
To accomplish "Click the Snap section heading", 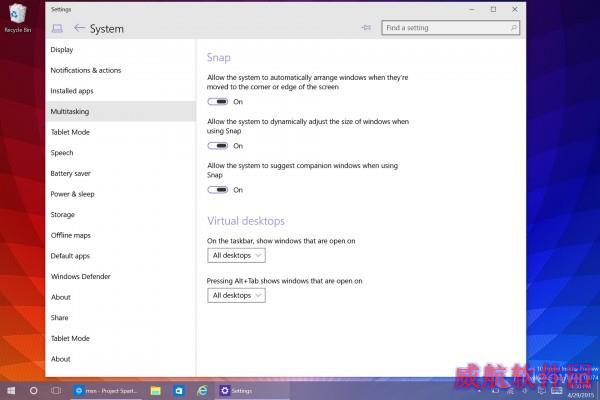I will pos(218,57).
